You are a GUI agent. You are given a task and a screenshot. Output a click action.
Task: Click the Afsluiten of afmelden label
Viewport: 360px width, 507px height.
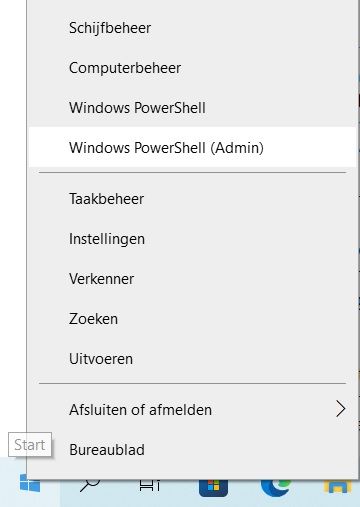coord(140,410)
